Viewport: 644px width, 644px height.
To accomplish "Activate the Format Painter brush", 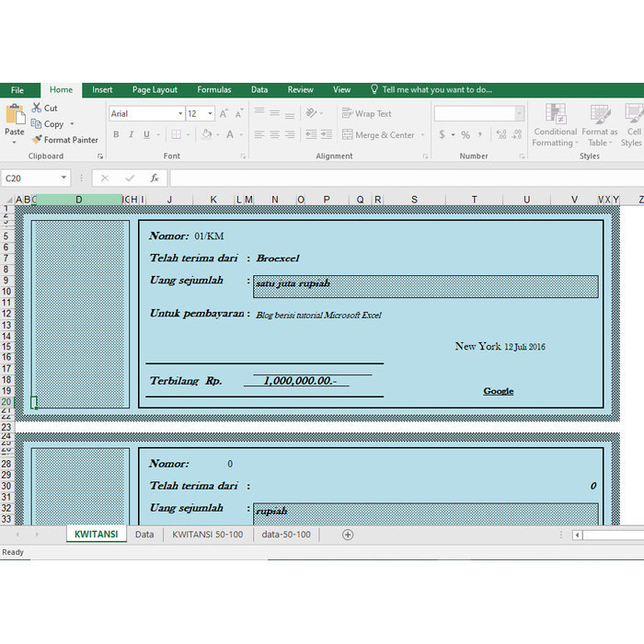I will click(65, 140).
